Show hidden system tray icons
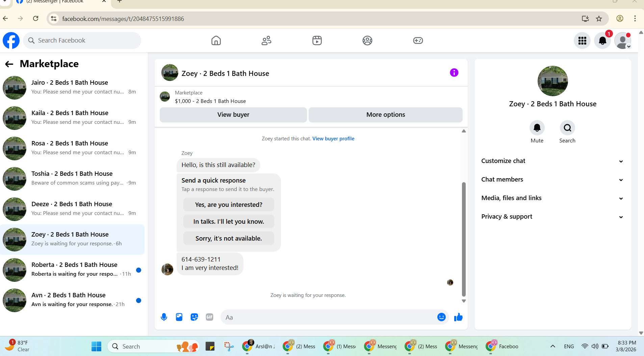The height and width of the screenshot is (356, 644). point(553,346)
